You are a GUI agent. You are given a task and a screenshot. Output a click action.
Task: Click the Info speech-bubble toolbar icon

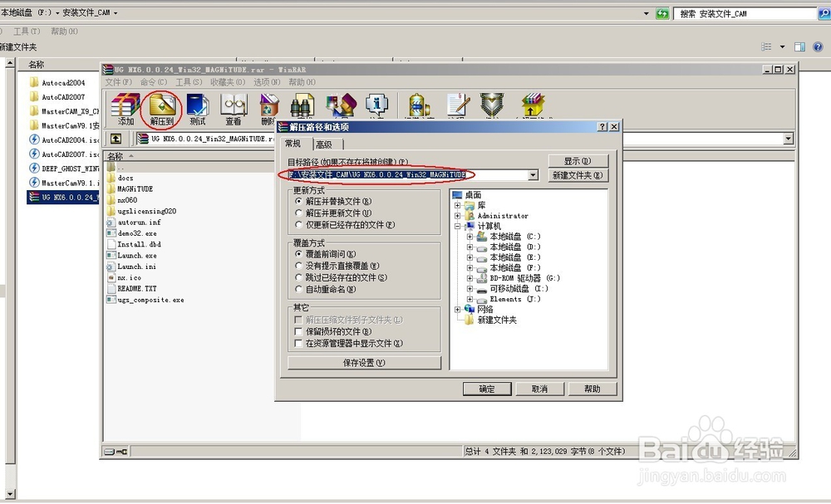376,105
